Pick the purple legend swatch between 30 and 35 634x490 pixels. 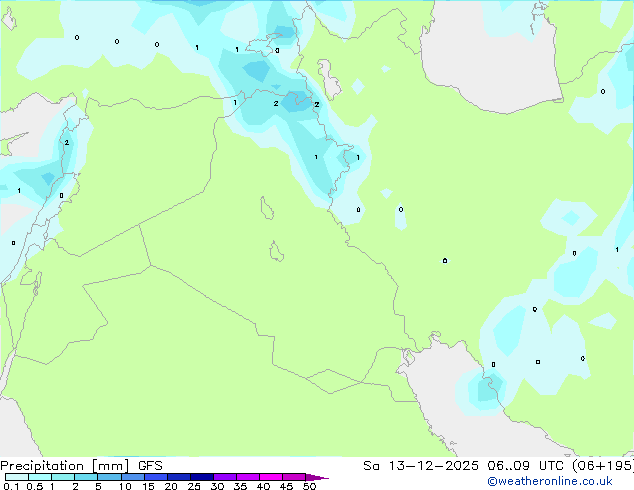coord(225,477)
